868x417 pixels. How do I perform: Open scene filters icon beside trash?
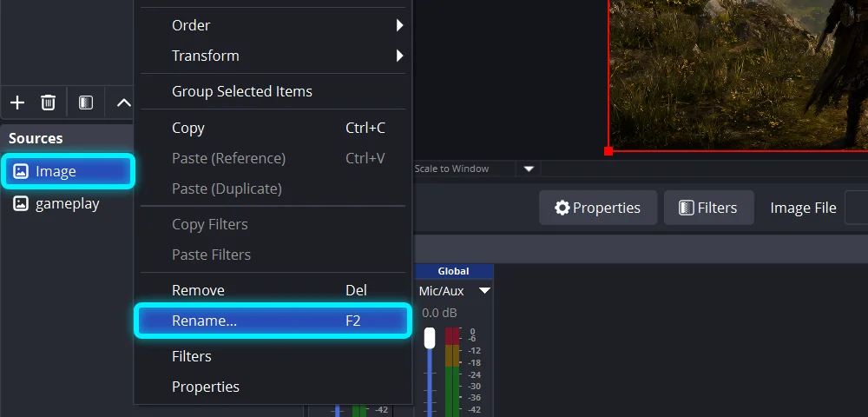tap(86, 103)
